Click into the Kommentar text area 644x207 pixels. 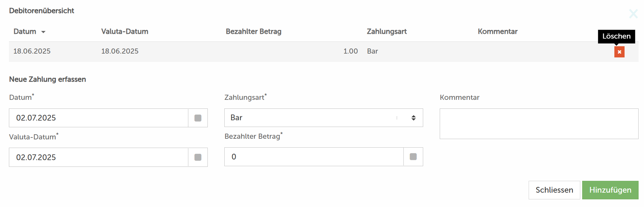pyautogui.click(x=539, y=124)
